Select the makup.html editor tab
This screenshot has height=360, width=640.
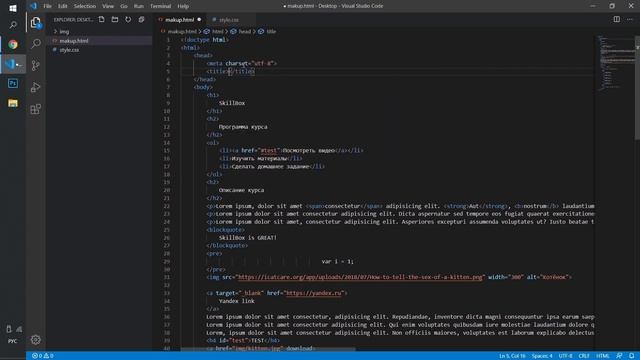(x=179, y=20)
